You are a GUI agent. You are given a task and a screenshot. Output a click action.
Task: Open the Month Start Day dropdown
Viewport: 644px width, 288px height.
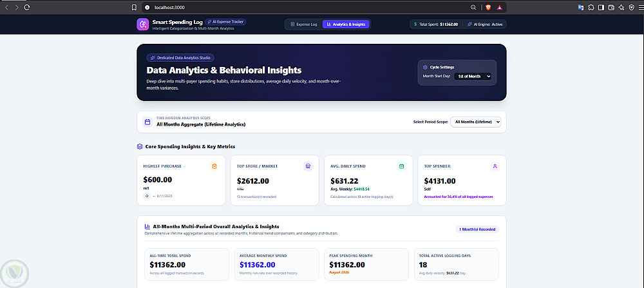pyautogui.click(x=473, y=76)
